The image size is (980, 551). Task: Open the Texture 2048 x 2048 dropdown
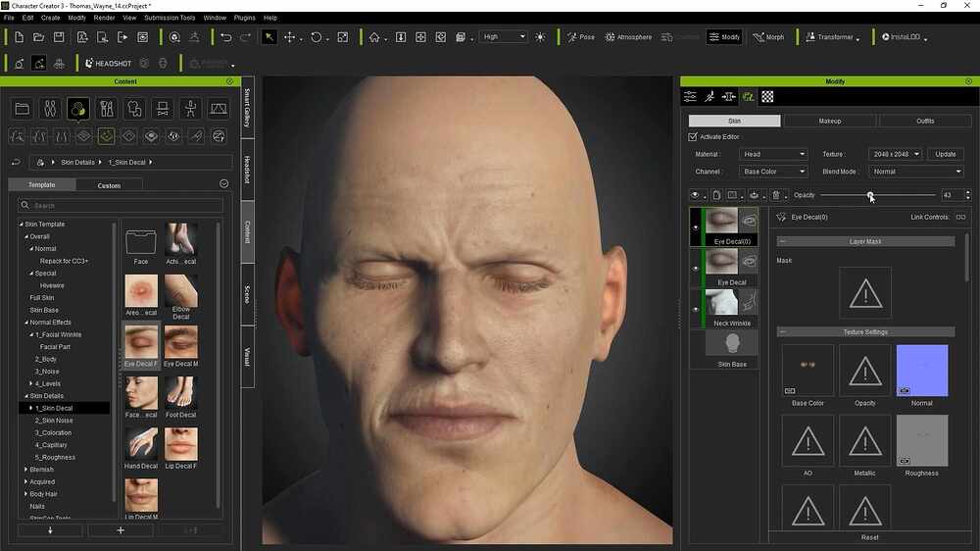896,154
